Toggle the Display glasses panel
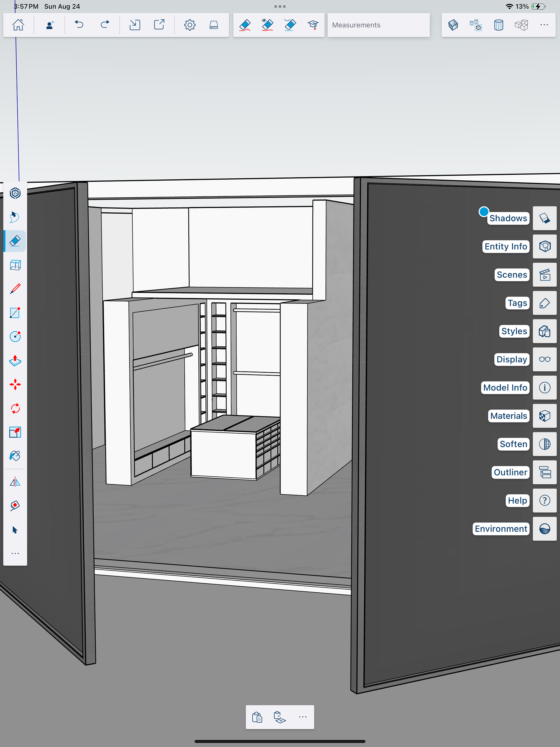 544,359
